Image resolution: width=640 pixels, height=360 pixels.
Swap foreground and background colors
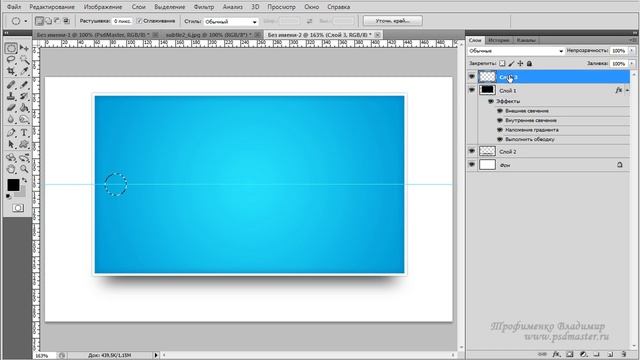pyautogui.click(x=24, y=181)
